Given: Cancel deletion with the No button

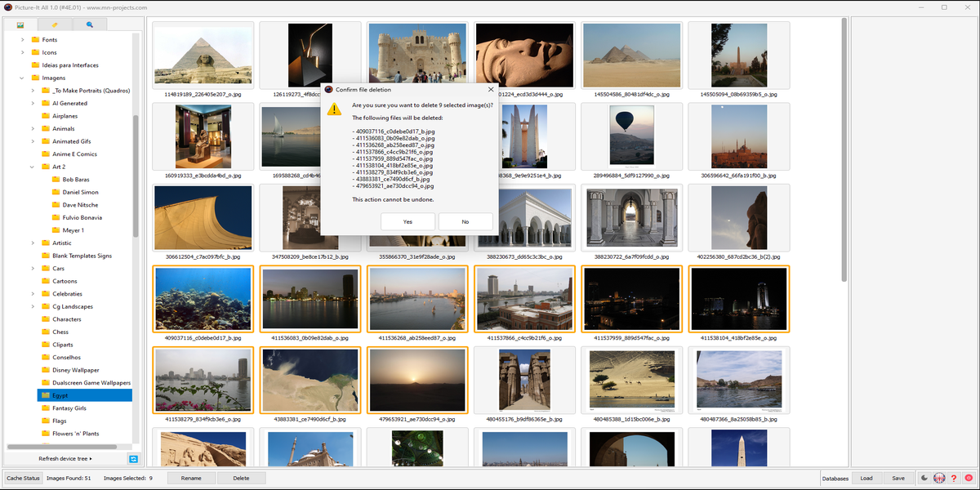Looking at the screenshot, I should tap(465, 221).
